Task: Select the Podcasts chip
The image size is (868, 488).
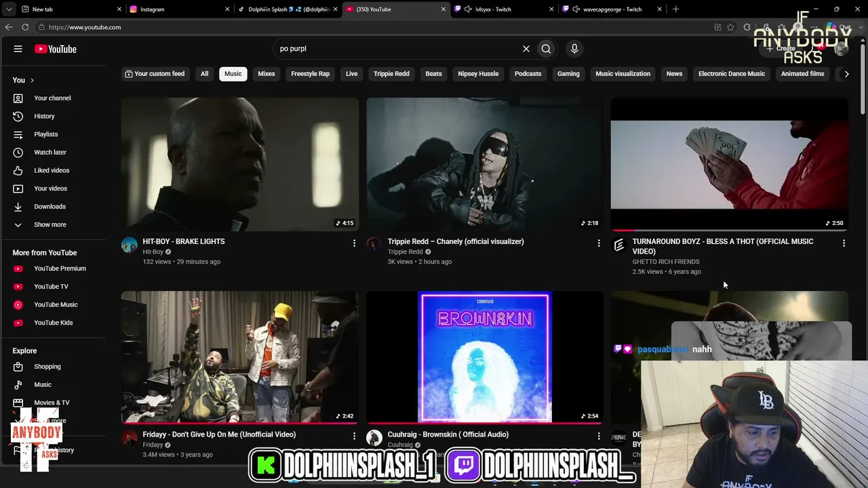Action: (x=528, y=74)
